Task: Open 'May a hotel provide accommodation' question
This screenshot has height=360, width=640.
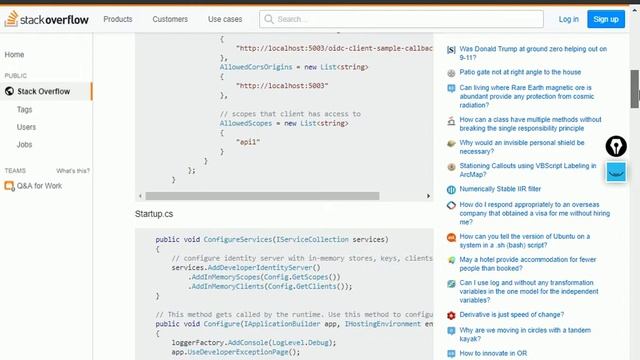Action: pyautogui.click(x=528, y=264)
